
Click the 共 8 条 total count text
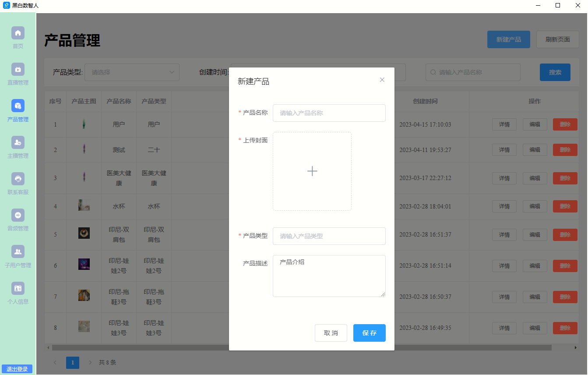tap(107, 363)
